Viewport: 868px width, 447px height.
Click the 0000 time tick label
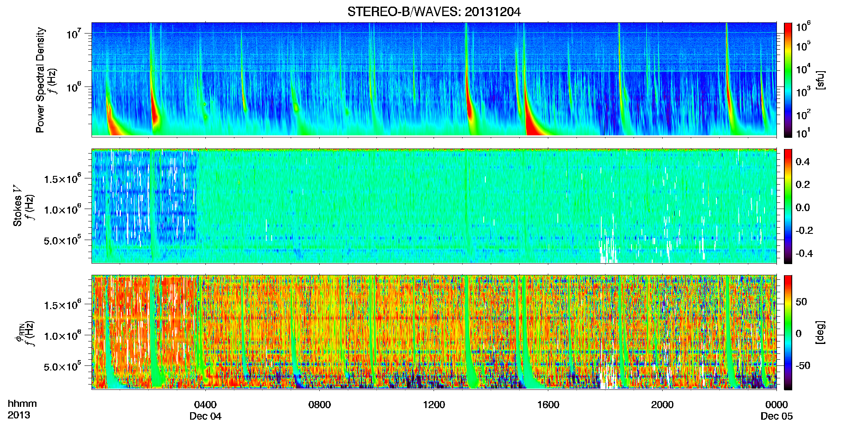pyautogui.click(x=776, y=404)
